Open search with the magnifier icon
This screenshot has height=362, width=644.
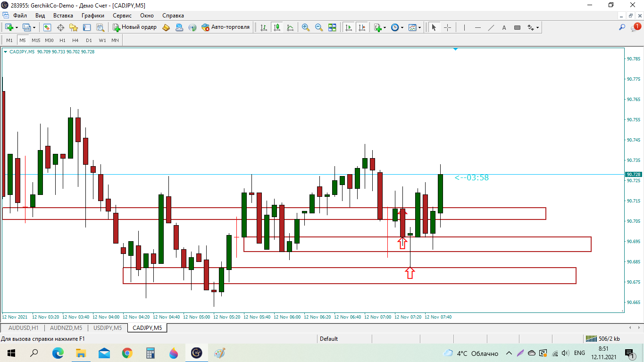point(622,27)
